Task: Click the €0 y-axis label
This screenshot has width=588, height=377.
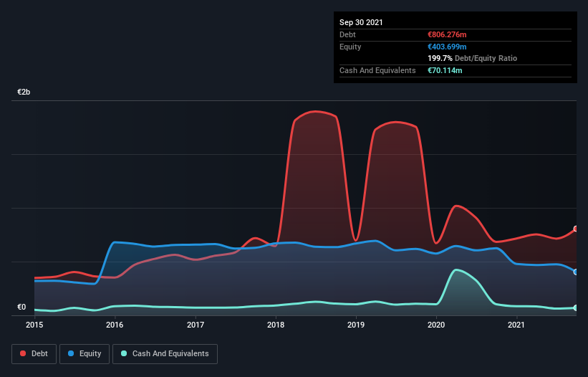Action: pos(21,307)
